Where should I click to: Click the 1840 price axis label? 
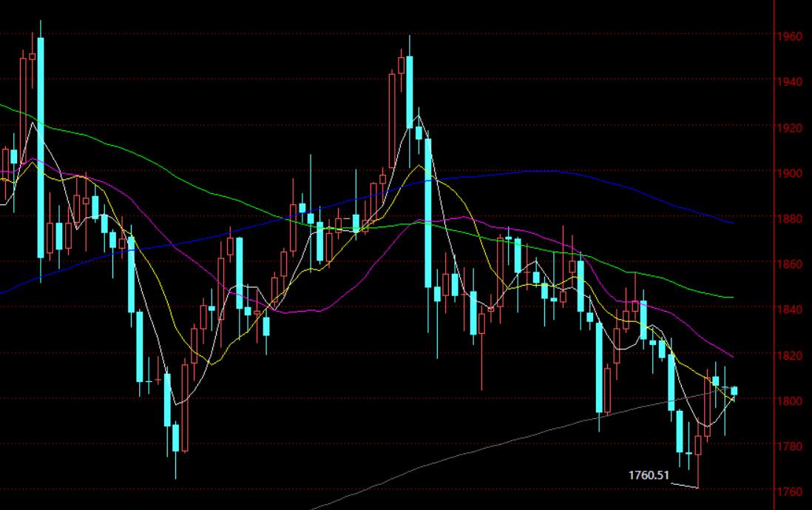tap(790, 309)
